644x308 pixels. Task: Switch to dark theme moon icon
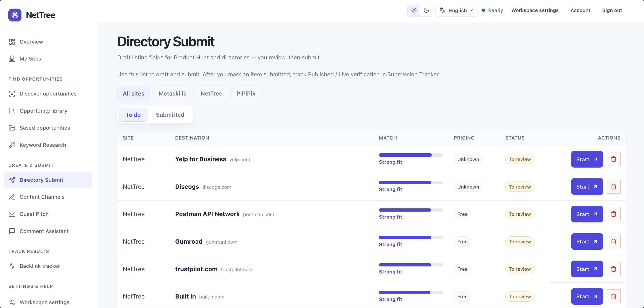pos(427,10)
